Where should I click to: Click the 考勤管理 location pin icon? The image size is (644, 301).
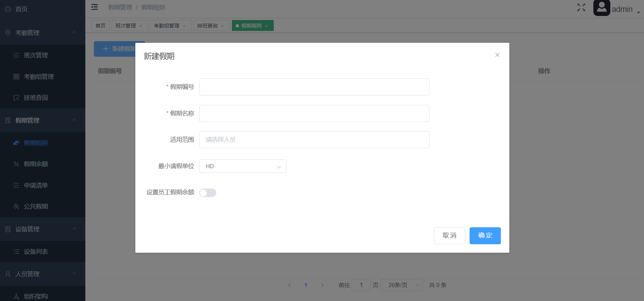point(8,33)
